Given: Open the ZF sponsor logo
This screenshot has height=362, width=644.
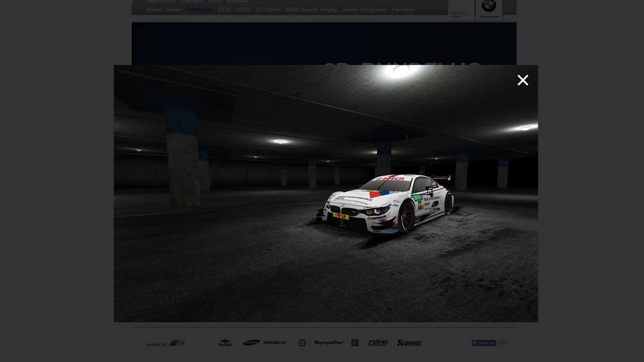Looking at the screenshot, I should 355,343.
